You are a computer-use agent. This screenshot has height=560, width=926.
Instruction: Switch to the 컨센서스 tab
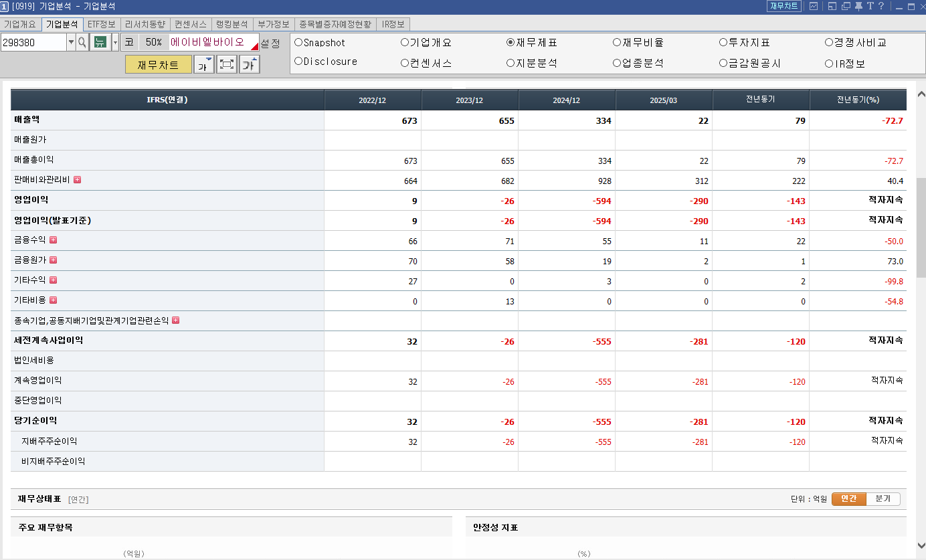click(x=191, y=24)
